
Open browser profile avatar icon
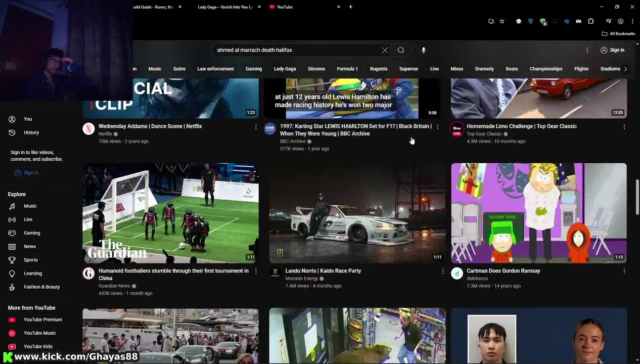[x=620, y=21]
